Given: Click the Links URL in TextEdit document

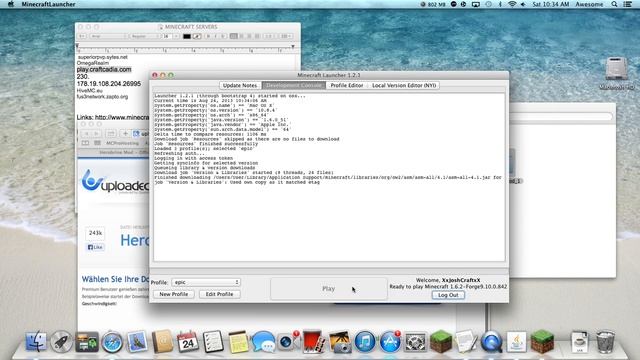Looking at the screenshot, I should (122, 117).
